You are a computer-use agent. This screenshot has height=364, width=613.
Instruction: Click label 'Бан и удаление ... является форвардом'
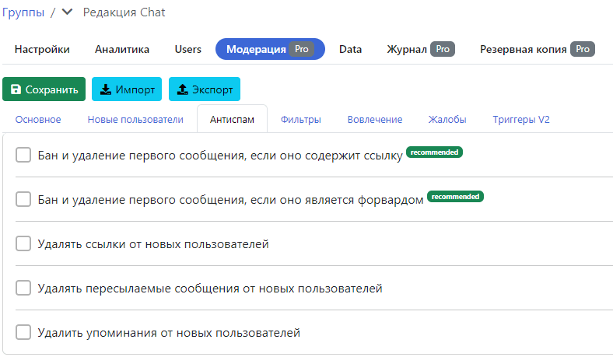coord(231,200)
